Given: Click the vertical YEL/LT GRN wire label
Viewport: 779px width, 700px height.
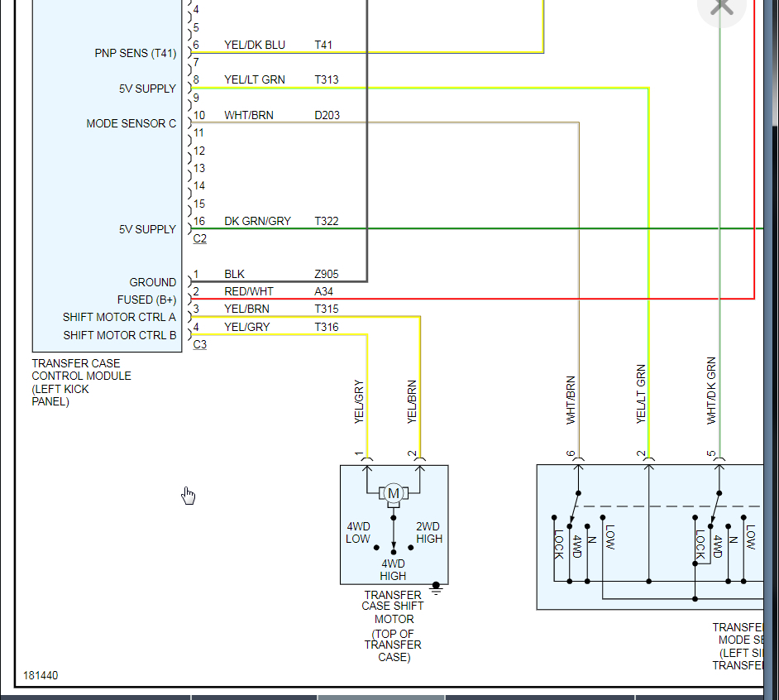Looking at the screenshot, I should click(x=641, y=394).
